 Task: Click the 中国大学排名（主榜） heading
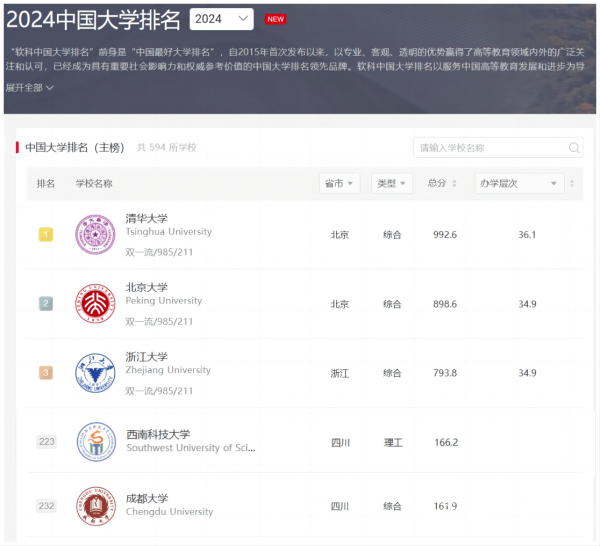click(x=75, y=147)
